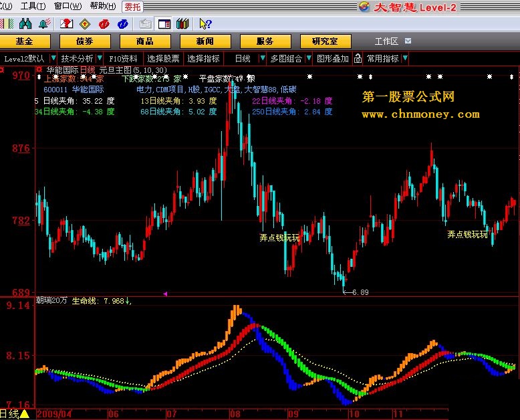The image size is (520, 420).
Task: Click the 常用指标 button
Action: point(383,59)
